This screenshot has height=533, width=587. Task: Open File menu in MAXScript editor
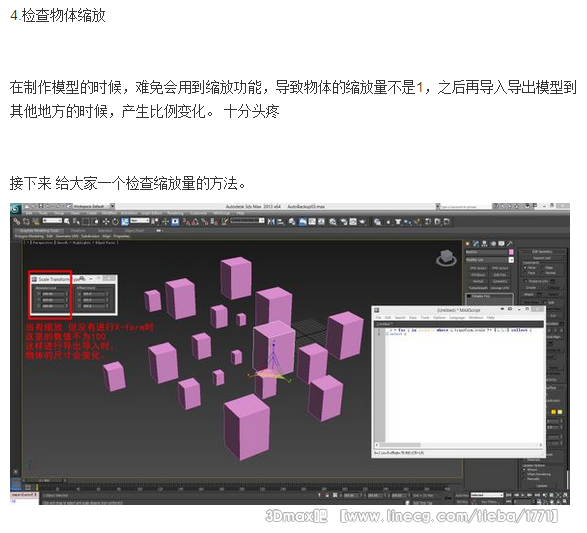pos(378,317)
